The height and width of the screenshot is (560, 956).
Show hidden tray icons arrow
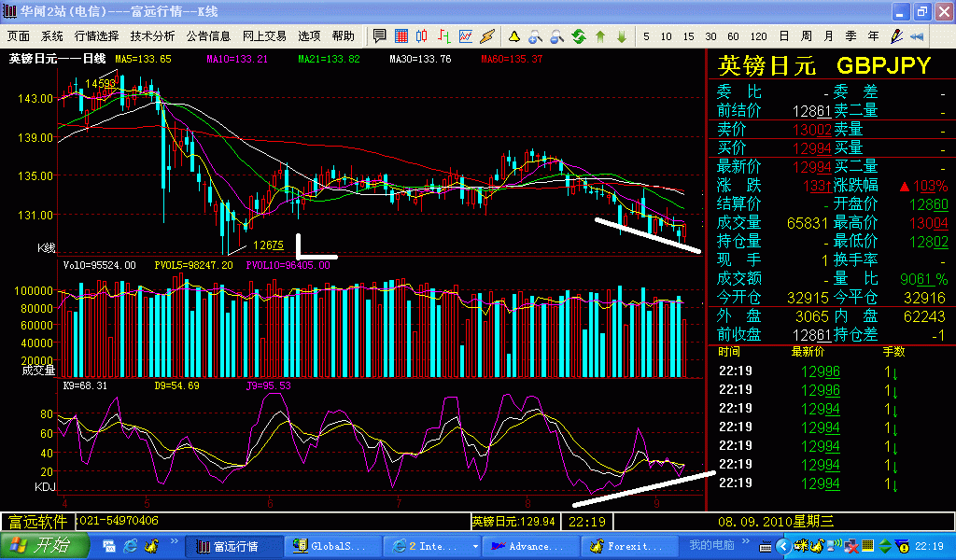[x=783, y=547]
